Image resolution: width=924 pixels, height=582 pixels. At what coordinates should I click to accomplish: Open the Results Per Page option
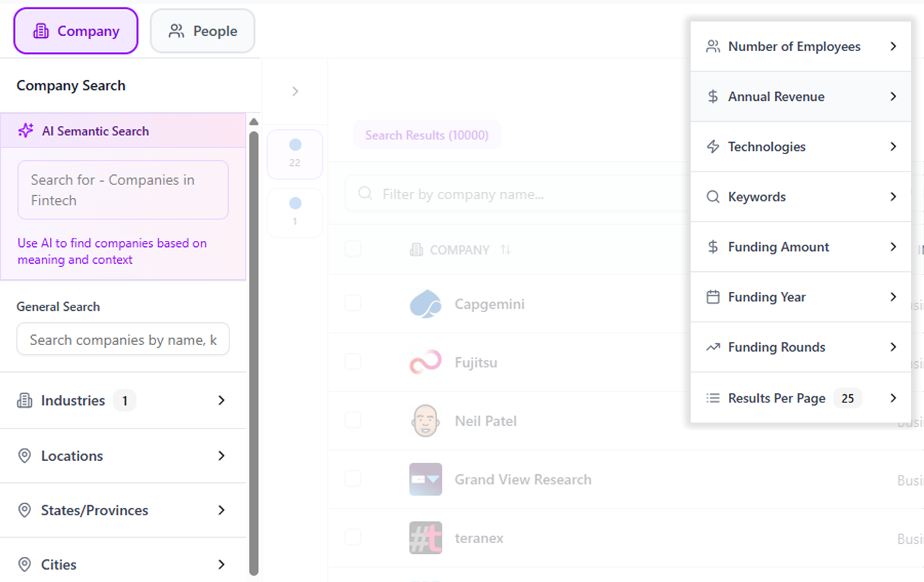pos(800,398)
